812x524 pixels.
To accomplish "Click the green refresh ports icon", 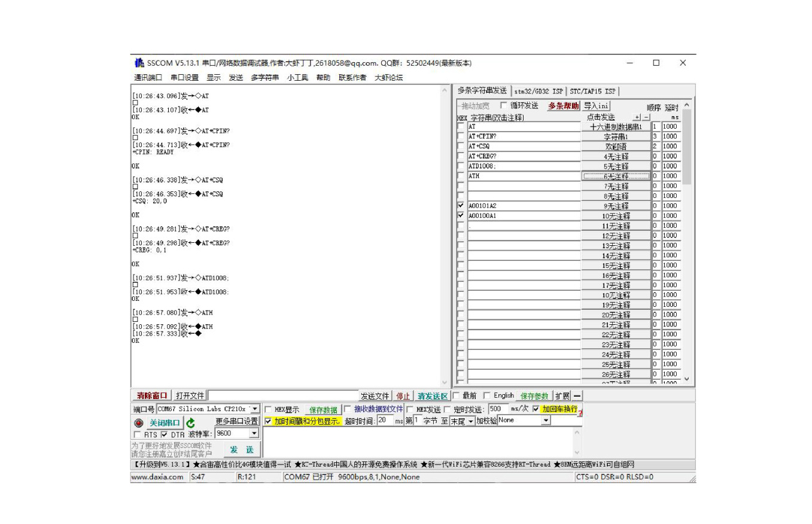I will click(x=191, y=423).
